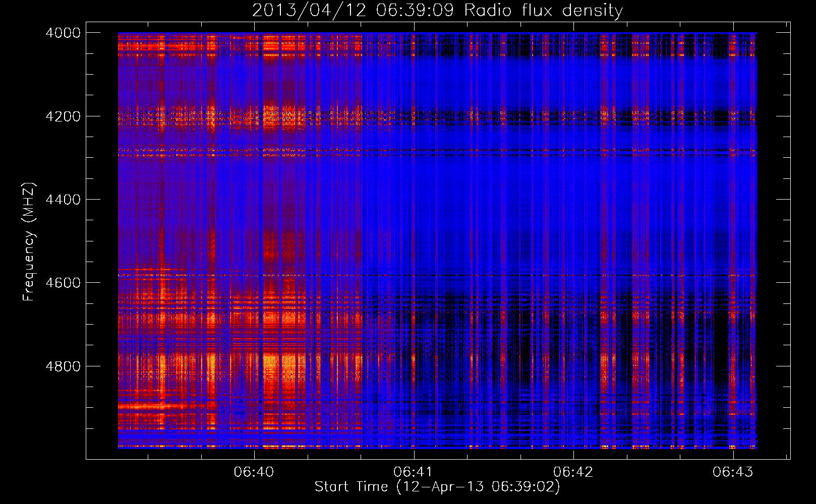Click the 4600 frequency tick label
Viewport: 816px width, 504px height.
pyautogui.click(x=63, y=283)
